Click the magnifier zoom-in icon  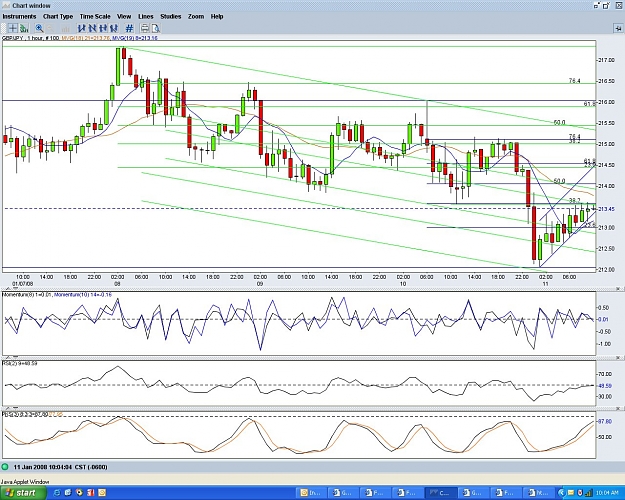coord(39,28)
